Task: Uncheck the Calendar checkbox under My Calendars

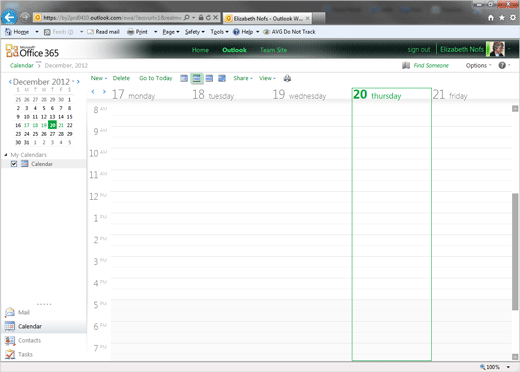Action: click(x=14, y=164)
